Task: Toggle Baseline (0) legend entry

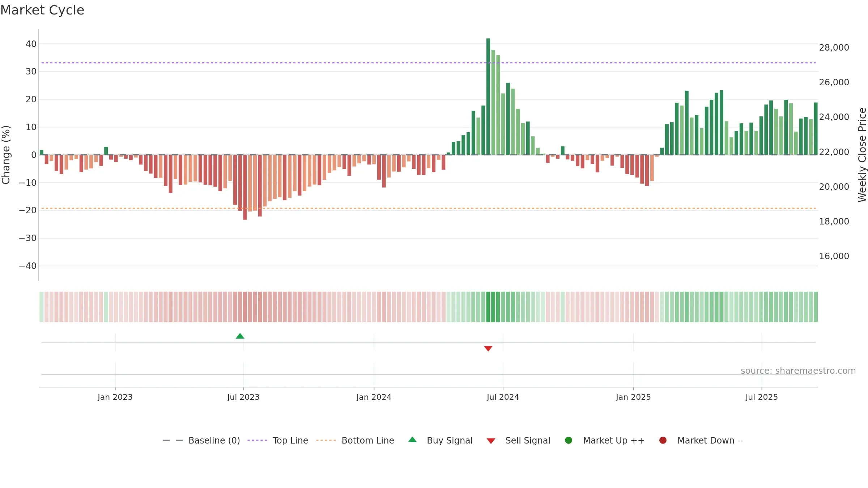Action: tap(201, 440)
